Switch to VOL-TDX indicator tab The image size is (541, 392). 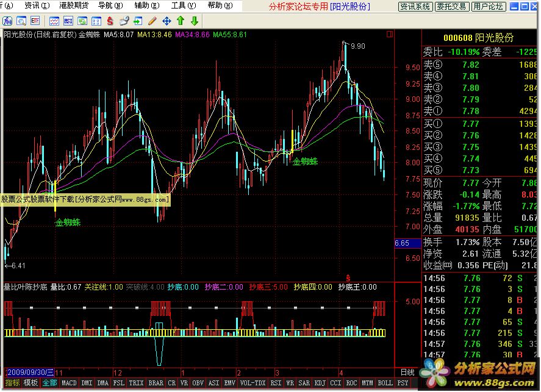[253, 383]
